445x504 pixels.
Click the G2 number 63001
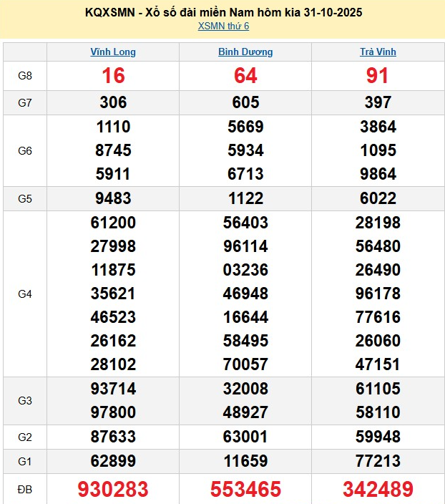tap(245, 437)
